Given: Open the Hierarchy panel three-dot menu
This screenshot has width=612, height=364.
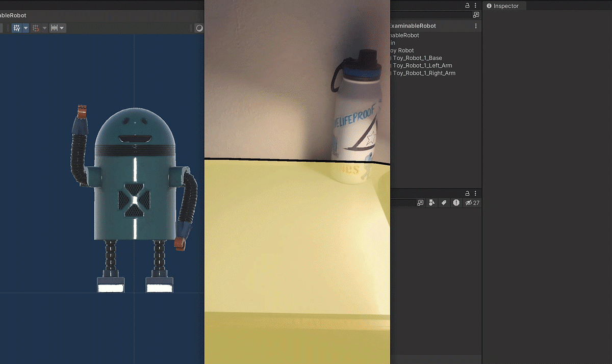Looking at the screenshot, I should pyautogui.click(x=475, y=5).
